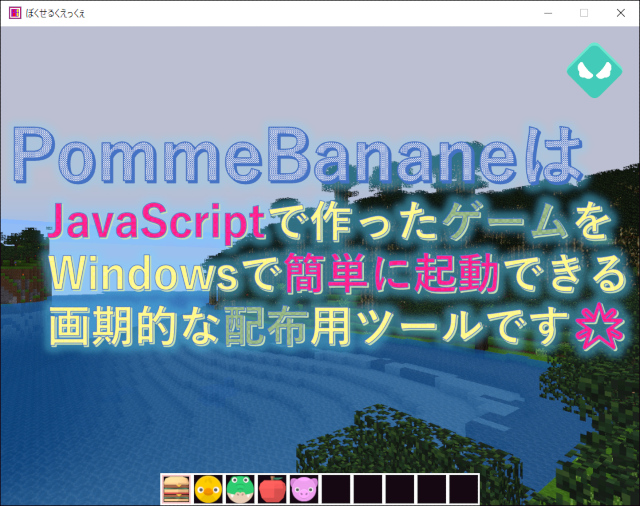Open the window icon menu in title bar
This screenshot has width=640, height=506.
click(15, 13)
